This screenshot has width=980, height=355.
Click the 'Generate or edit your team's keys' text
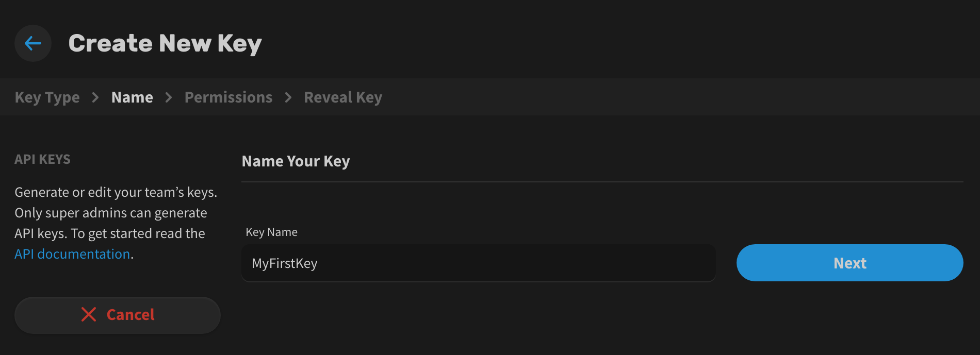(116, 192)
